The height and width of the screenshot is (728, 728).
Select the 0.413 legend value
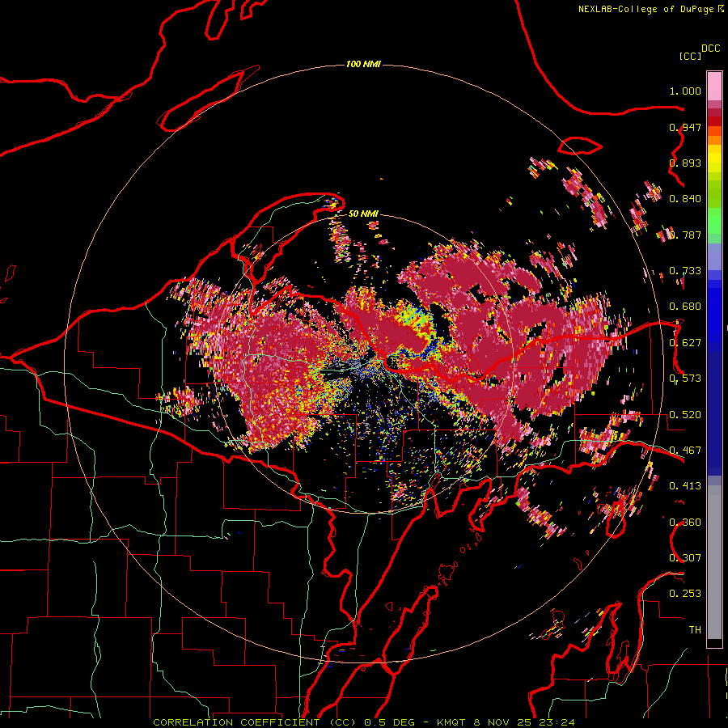coord(685,486)
